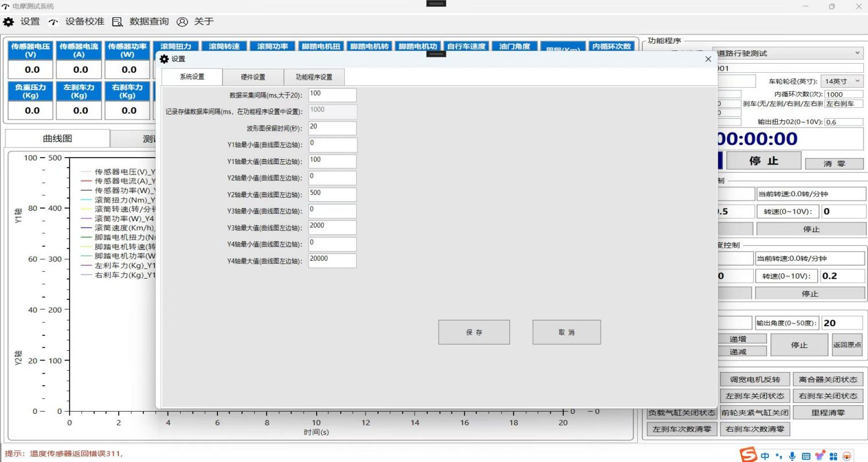Close the 设置 dialog with the X button
The height and width of the screenshot is (462, 868).
click(x=708, y=59)
